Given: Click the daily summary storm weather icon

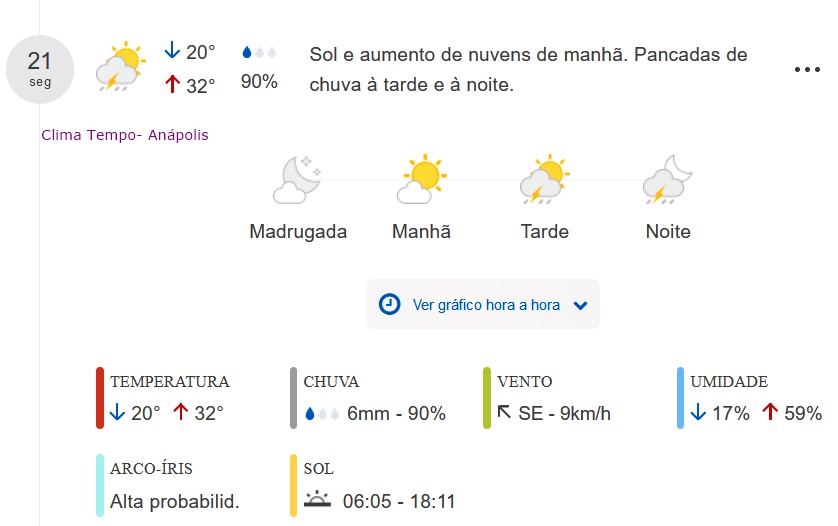Looking at the screenshot, I should pos(120,66).
